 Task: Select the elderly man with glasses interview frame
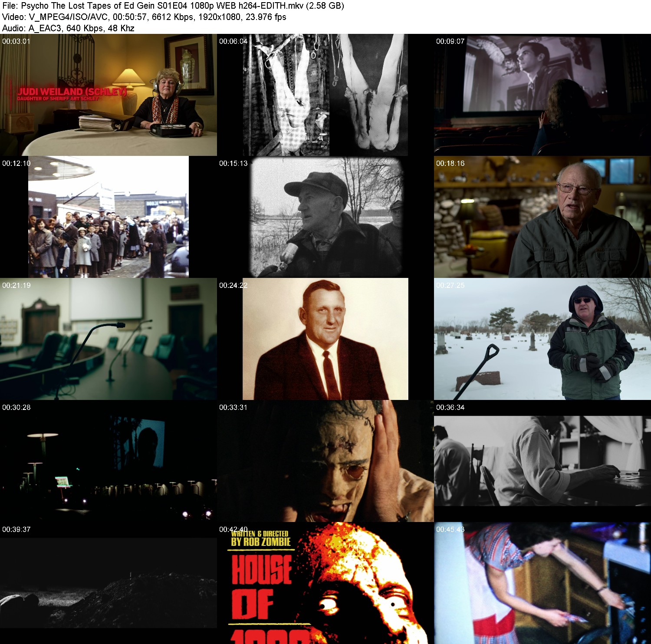click(x=542, y=217)
